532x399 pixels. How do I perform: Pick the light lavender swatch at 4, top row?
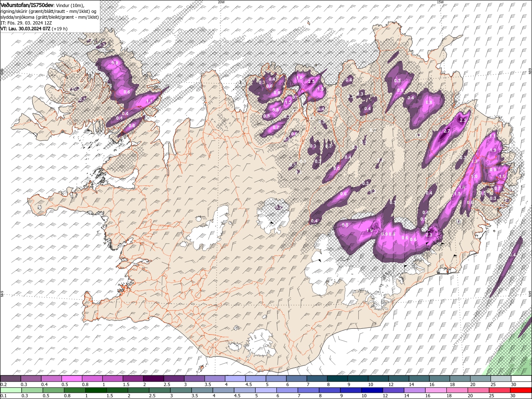[x=235, y=379]
